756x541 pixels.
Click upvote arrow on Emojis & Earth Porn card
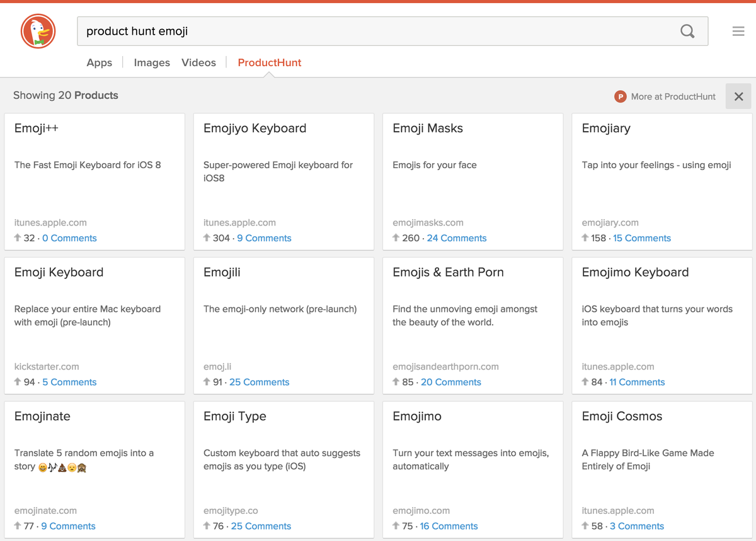coord(396,382)
